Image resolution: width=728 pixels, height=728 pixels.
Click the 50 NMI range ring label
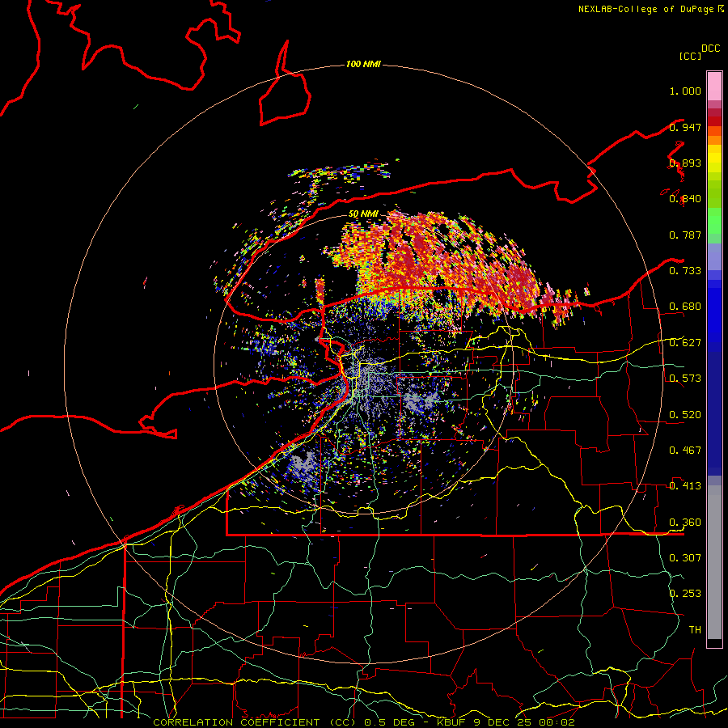pos(363,214)
